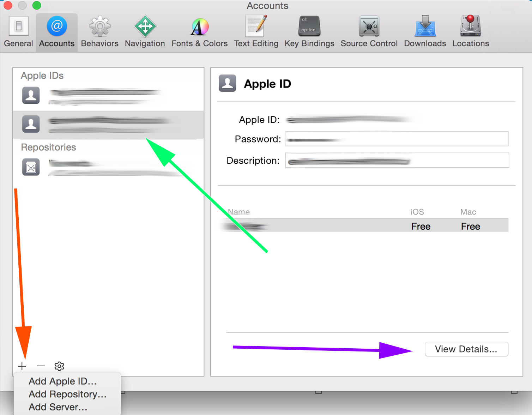
Task: Open Navigation preferences
Action: (145, 32)
